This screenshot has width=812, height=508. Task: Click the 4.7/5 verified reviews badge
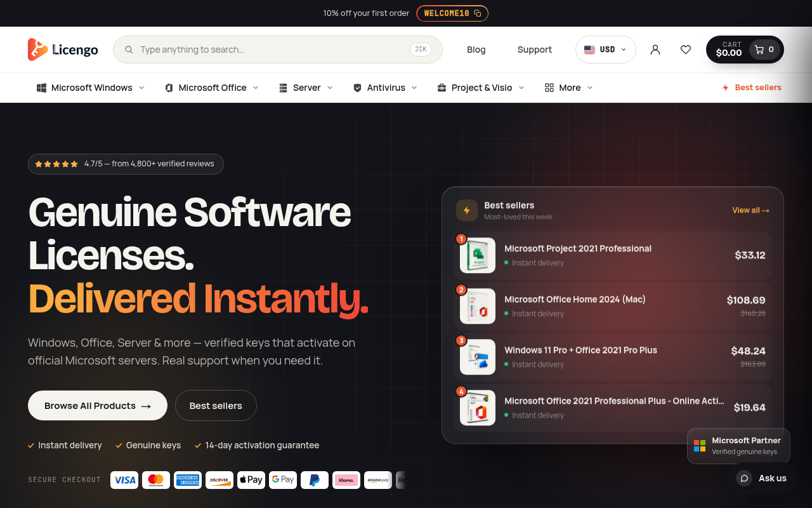pyautogui.click(x=126, y=164)
